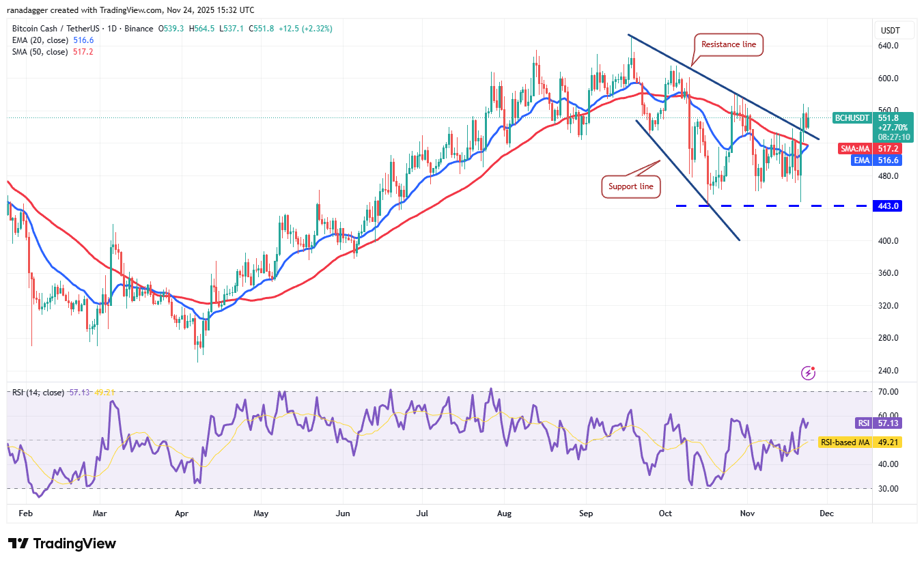This screenshot has width=924, height=564.
Task: Click the Resistance line callout label
Action: click(728, 45)
